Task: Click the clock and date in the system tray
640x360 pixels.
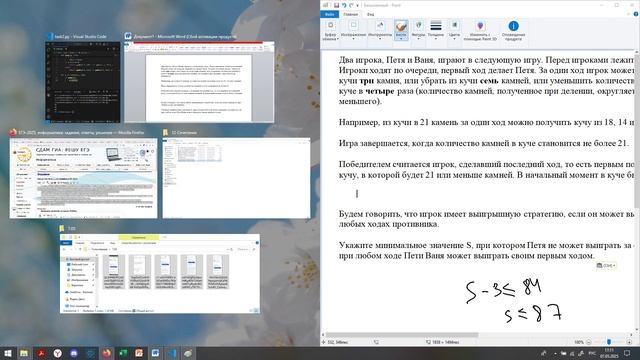Action: coord(608,353)
